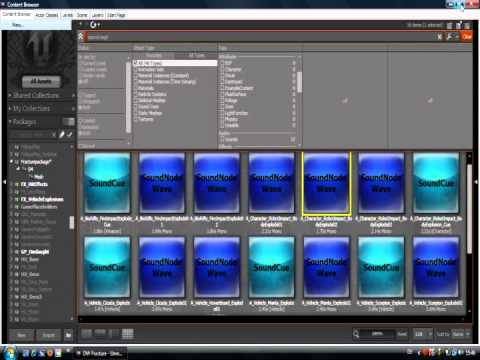
Task: Click the Firefox quick launch icon
Action: 50,353
